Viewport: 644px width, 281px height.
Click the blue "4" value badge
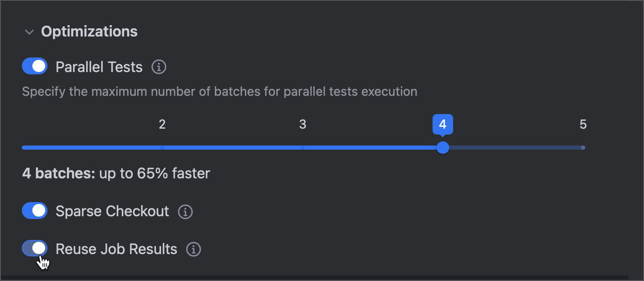(442, 124)
